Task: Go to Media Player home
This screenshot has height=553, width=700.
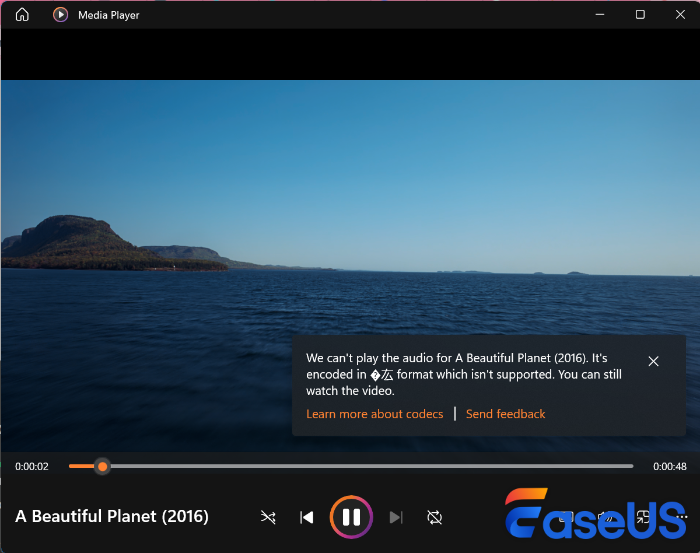Action: (22, 15)
